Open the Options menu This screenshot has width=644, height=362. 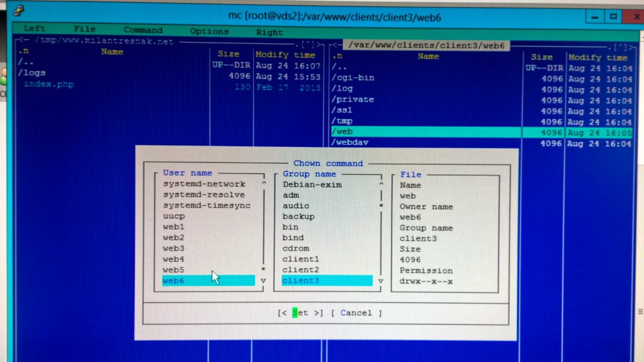[209, 31]
